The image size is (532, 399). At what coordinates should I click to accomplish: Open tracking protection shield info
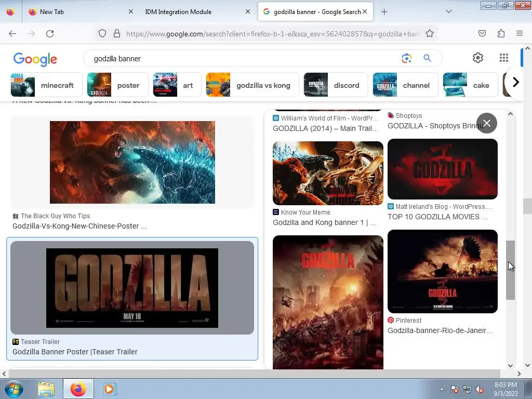102,33
